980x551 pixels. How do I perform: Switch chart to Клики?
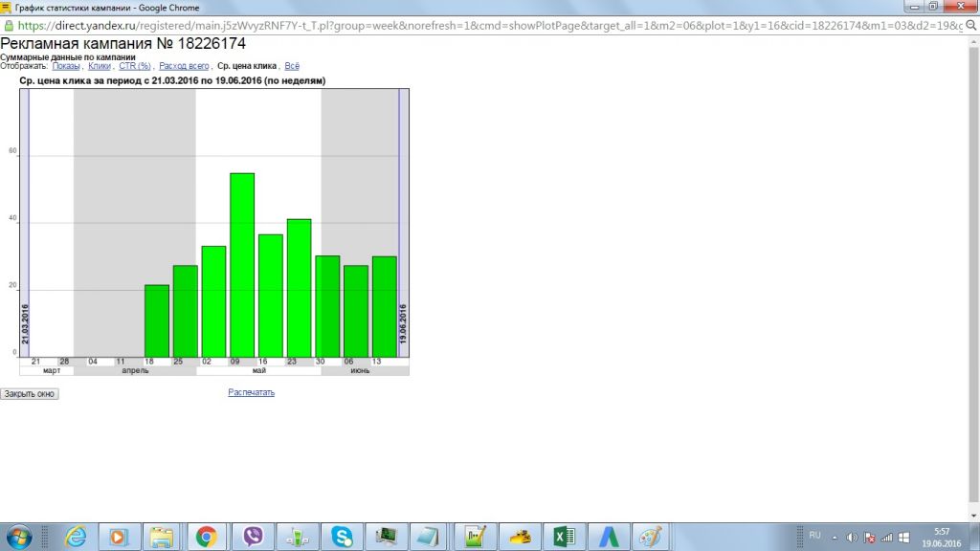[99, 66]
